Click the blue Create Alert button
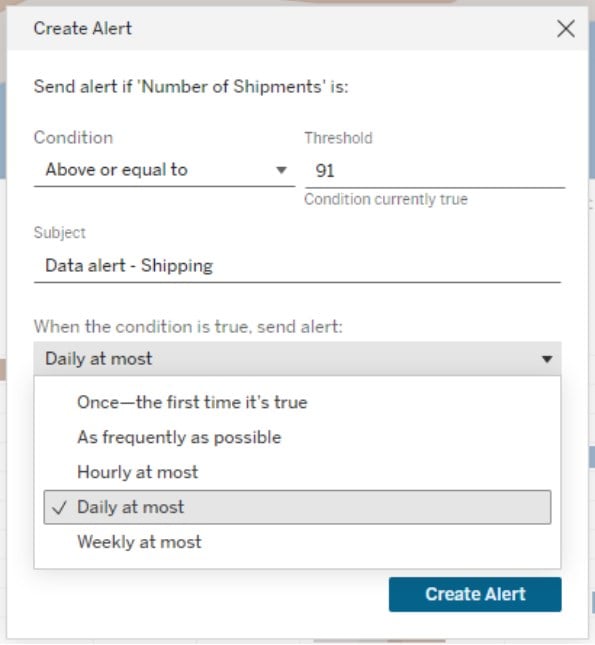Screen dimensions: 595x645 coord(475,594)
